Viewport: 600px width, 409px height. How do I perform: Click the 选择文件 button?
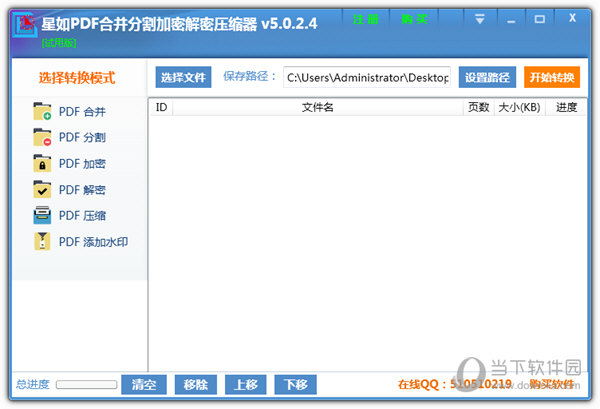tap(183, 77)
